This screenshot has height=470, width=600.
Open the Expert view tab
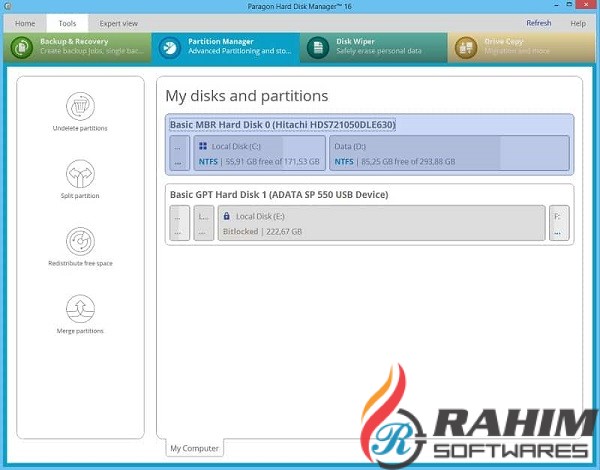click(119, 23)
